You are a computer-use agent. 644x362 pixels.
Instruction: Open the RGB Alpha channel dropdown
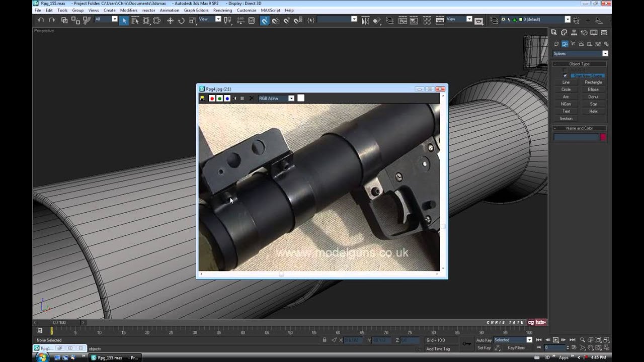[x=276, y=99]
